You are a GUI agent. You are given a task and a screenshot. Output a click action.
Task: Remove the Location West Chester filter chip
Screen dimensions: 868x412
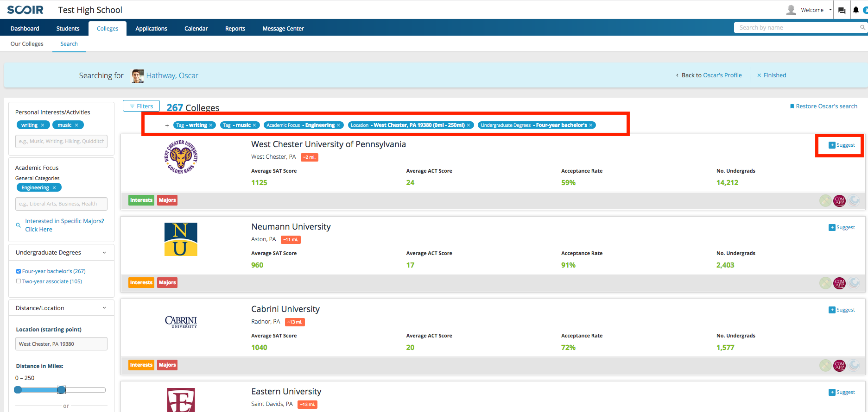469,125
